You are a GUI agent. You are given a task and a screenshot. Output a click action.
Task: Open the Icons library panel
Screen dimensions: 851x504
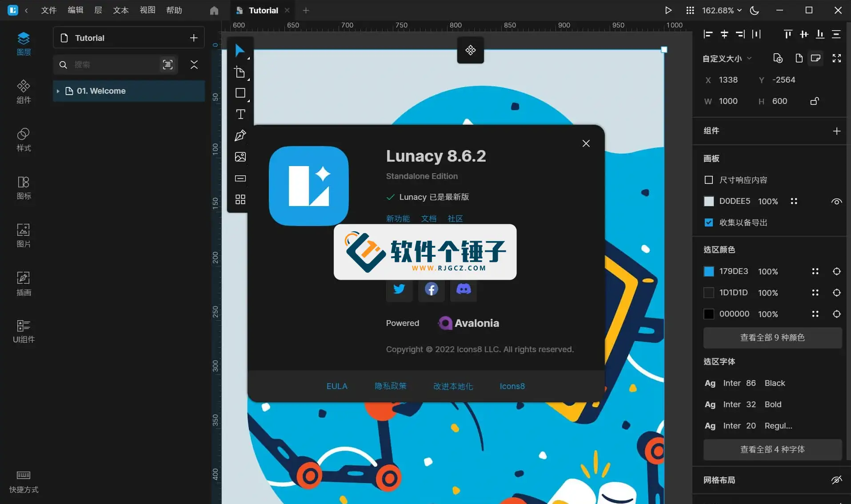24,188
